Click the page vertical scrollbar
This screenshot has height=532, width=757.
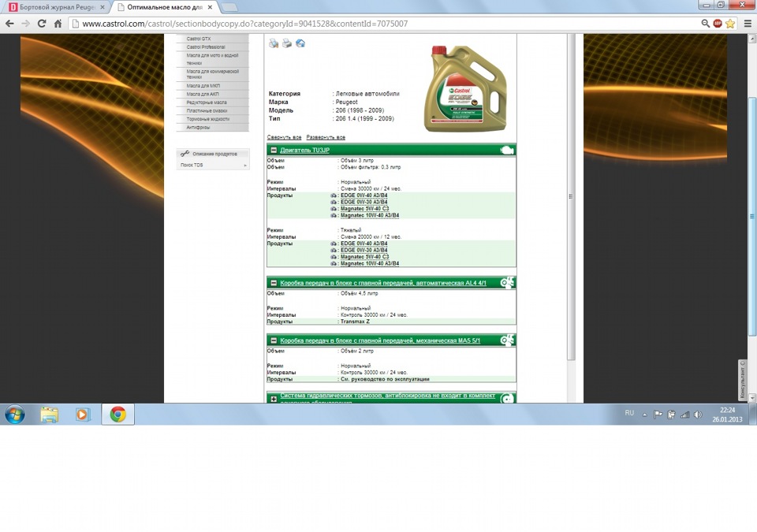(x=751, y=216)
